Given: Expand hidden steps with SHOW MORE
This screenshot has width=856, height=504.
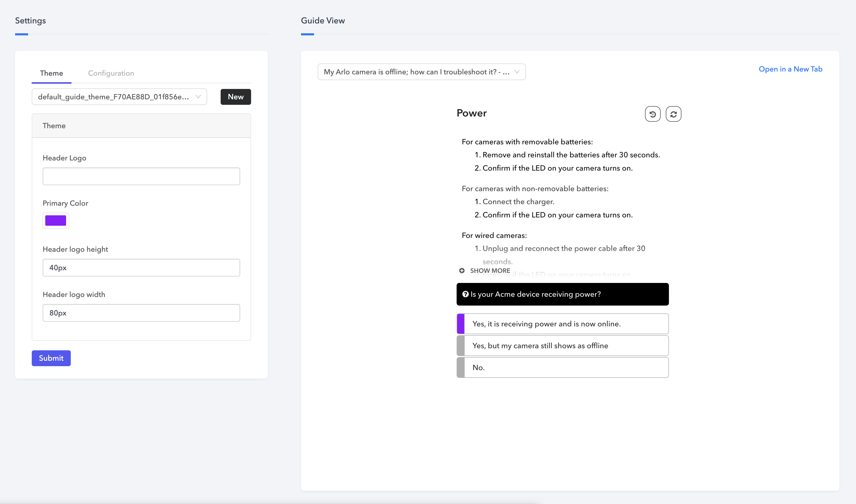Looking at the screenshot, I should pyautogui.click(x=489, y=270).
